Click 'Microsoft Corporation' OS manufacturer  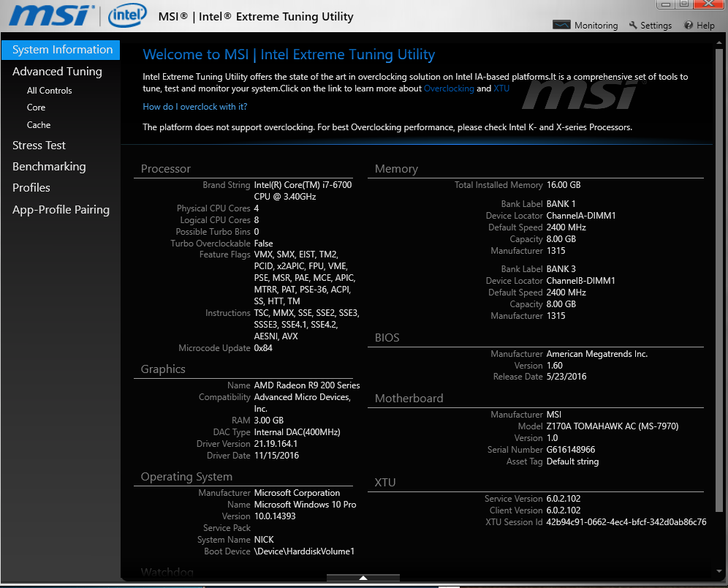click(x=297, y=493)
